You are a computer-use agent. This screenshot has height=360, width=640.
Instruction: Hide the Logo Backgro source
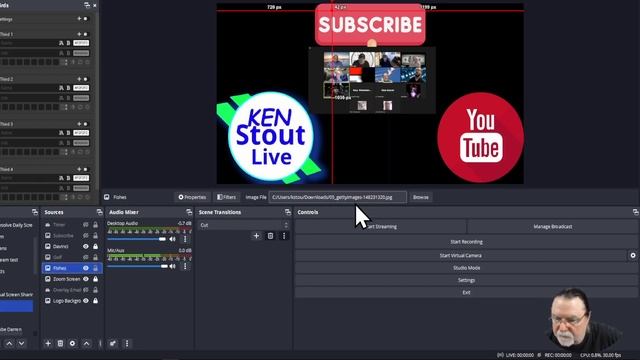coord(86,301)
